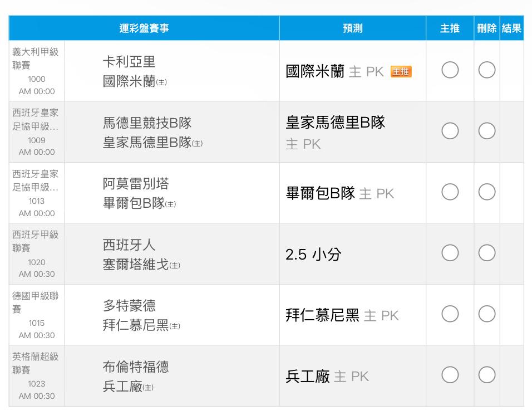Select 刪除 radio for 國際米蘭 match
The image size is (532, 420).
coord(486,70)
